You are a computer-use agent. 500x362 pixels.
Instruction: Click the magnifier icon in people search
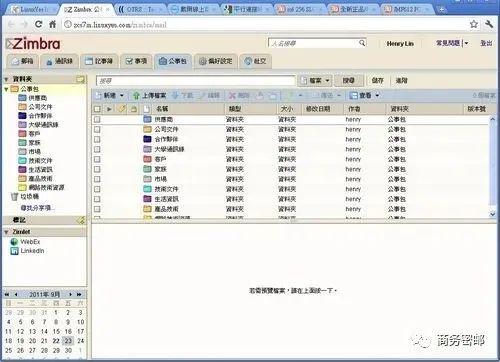pos(362,43)
